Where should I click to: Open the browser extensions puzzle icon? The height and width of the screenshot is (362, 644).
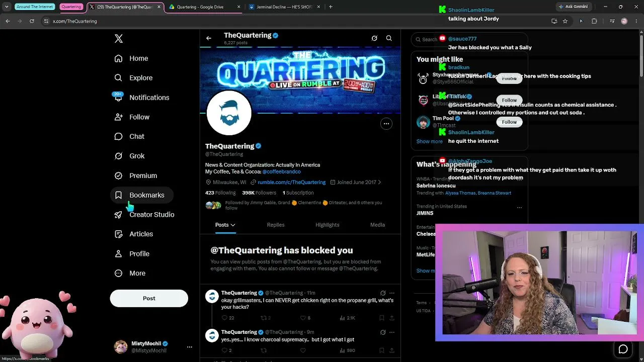(x=594, y=21)
